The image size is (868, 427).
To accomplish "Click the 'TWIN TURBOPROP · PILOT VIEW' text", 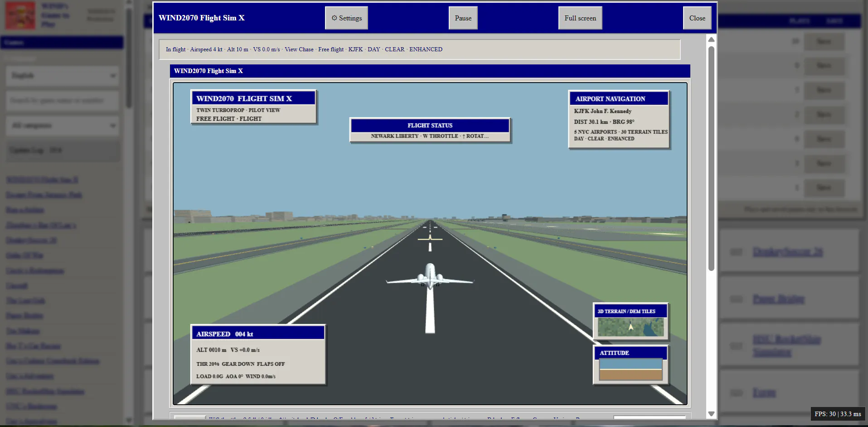I will point(238,110).
